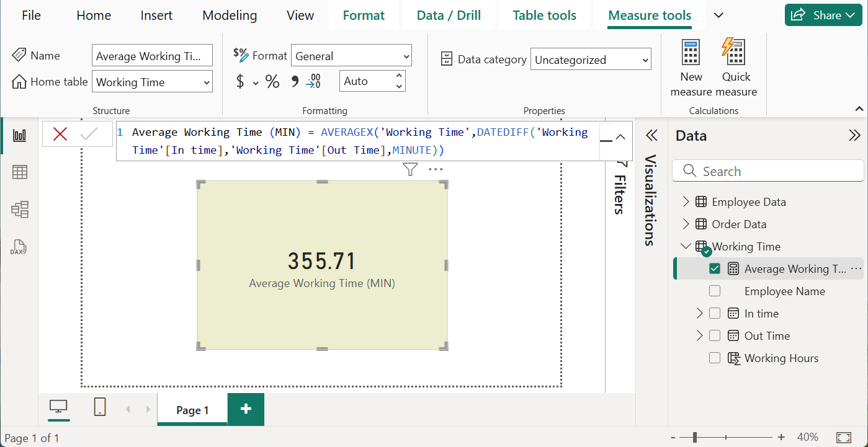The height and width of the screenshot is (447, 868).
Task: Open the Format dropdown showing General
Action: point(351,56)
